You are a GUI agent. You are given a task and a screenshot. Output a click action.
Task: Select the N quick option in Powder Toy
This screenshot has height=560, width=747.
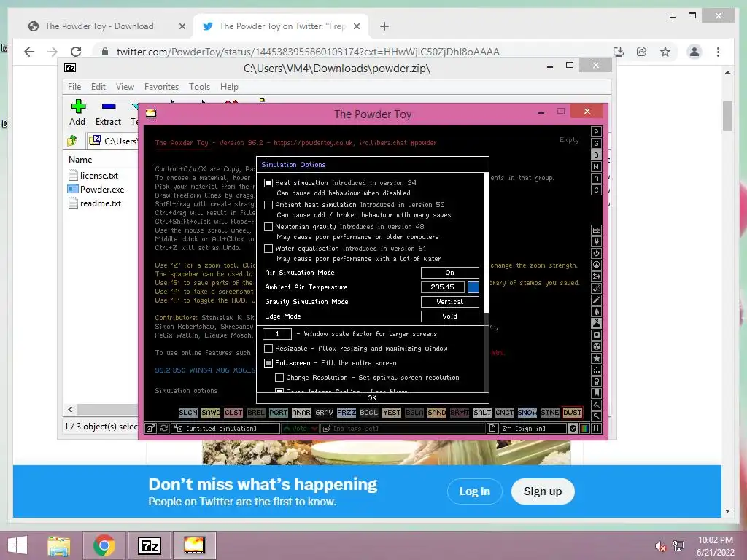pyautogui.click(x=596, y=167)
